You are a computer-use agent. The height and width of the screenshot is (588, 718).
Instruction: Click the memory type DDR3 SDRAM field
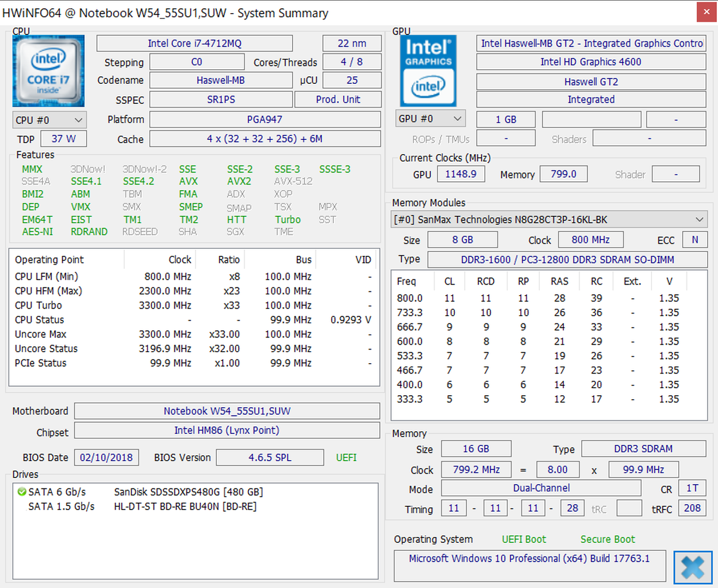pos(643,449)
